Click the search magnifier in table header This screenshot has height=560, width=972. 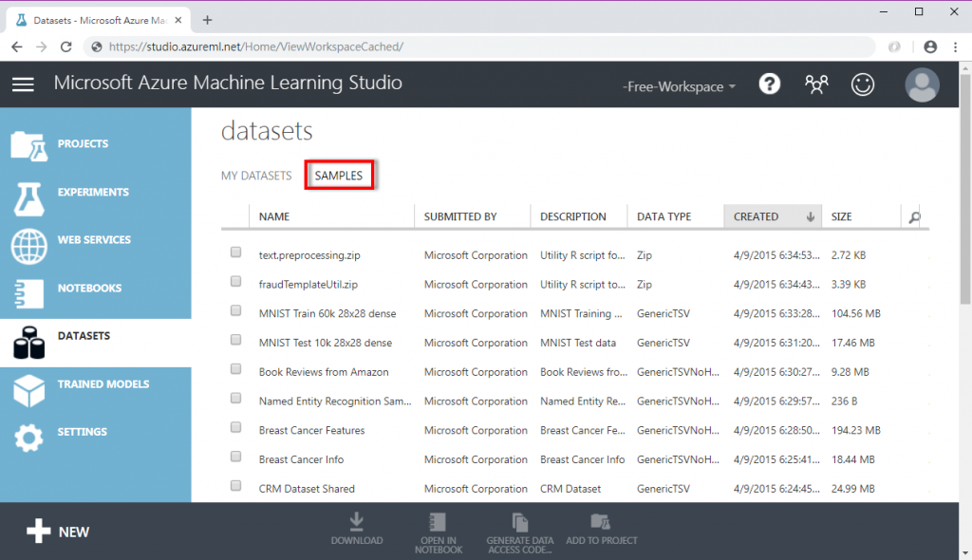[914, 217]
